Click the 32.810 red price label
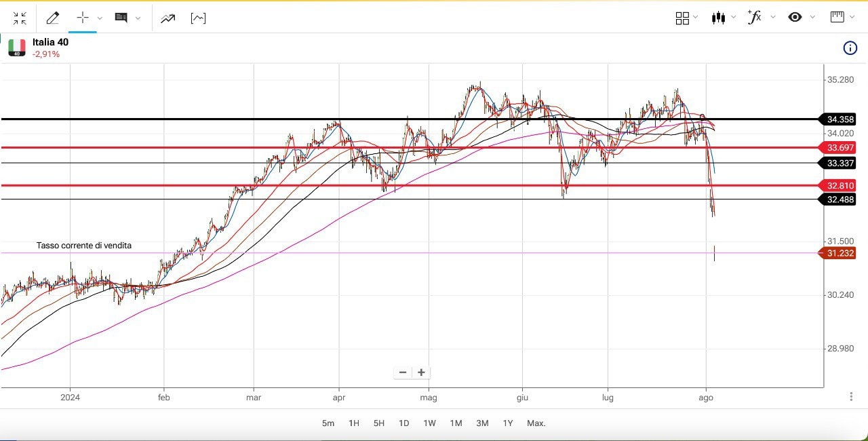Viewport: 868px width, 441px height. pos(838,186)
